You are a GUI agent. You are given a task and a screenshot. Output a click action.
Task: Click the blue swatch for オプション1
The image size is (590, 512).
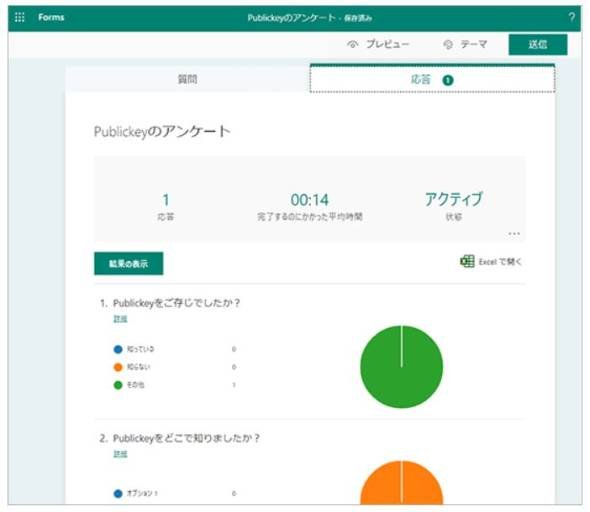tap(118, 493)
